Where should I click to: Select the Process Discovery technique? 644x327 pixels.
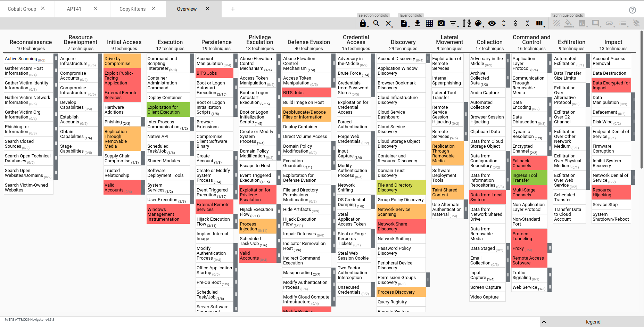(x=401, y=292)
